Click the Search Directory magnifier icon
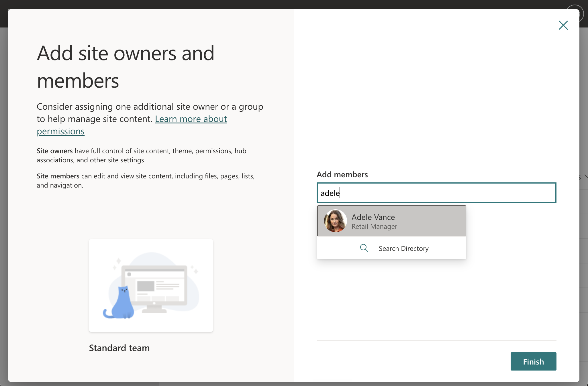Screen dimensions: 588x386 [x=364, y=248]
